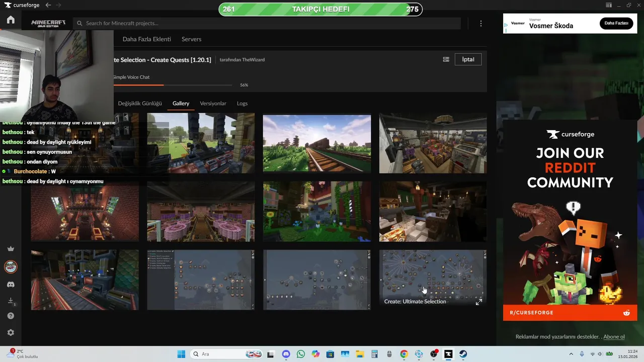Screen dimensions: 644x362
Task: Click the taskbar Ara search box
Action: pos(227,354)
